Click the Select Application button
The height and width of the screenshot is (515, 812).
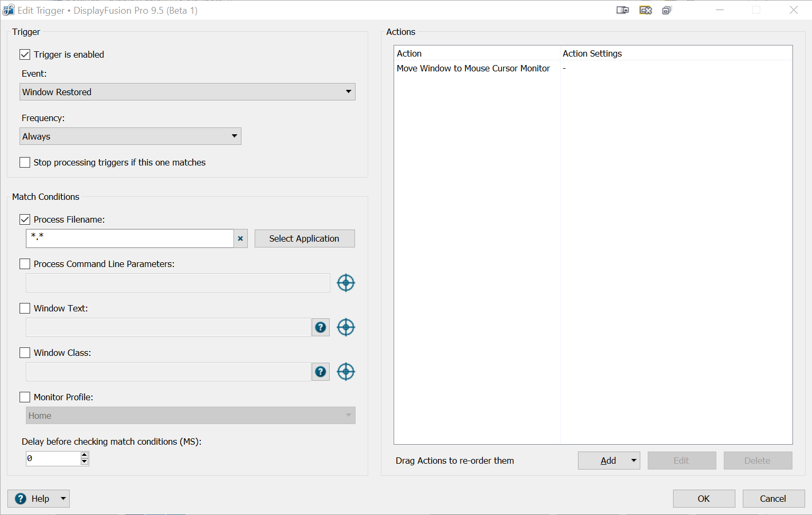tap(304, 238)
